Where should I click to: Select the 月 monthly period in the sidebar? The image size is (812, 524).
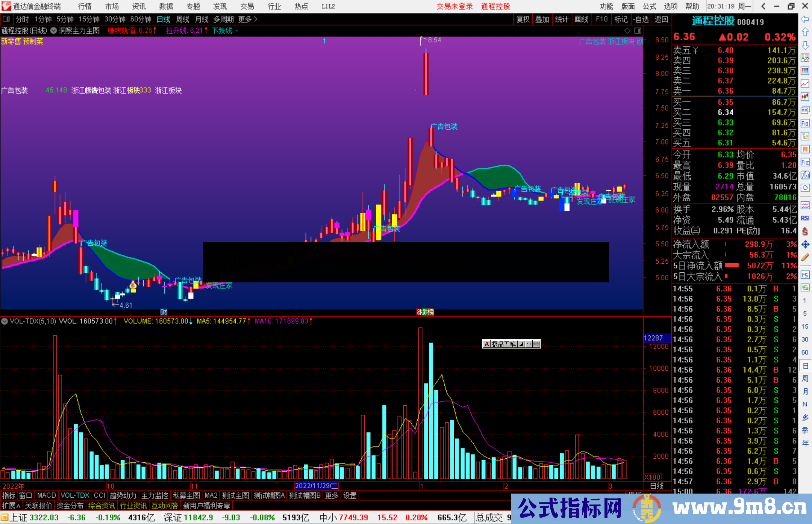pos(805,391)
